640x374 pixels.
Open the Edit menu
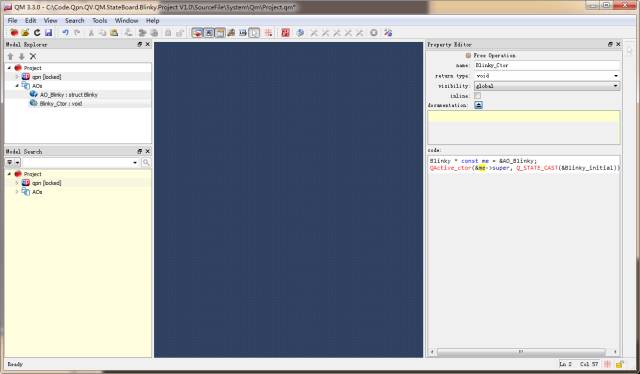coord(31,20)
